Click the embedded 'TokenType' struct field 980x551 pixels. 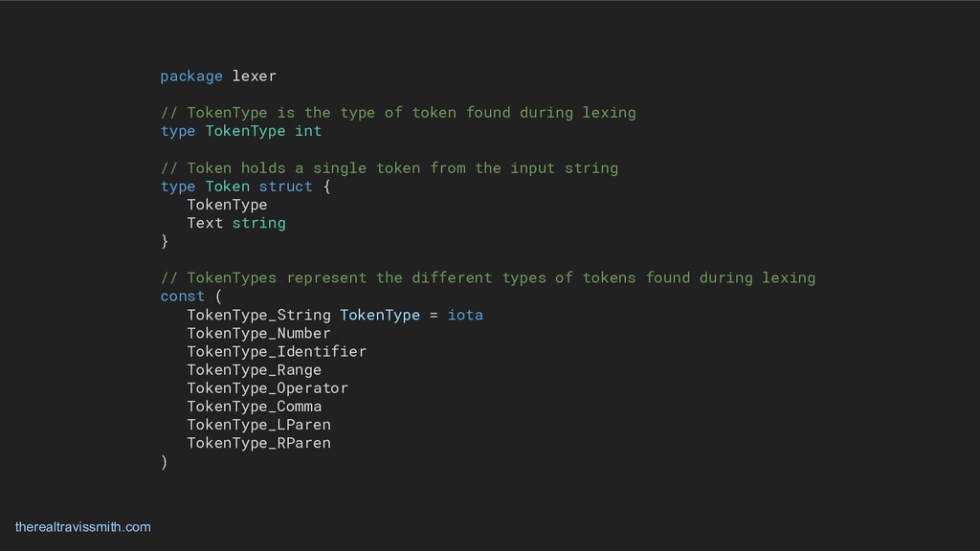227,205
